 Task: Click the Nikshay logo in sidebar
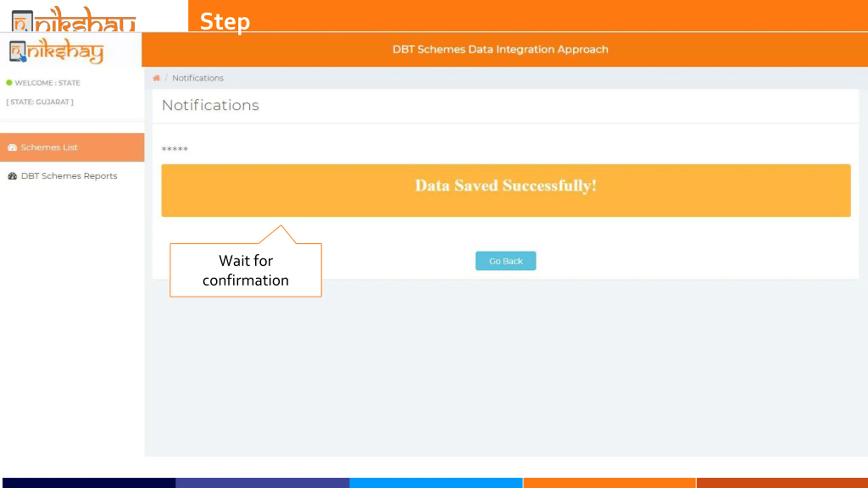tap(56, 51)
